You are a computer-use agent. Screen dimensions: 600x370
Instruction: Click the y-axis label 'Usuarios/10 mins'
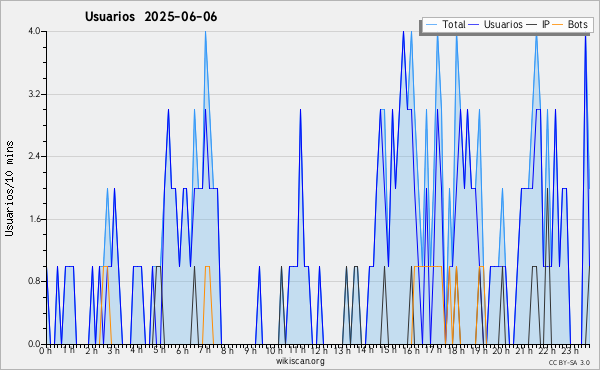[x=9, y=188]
